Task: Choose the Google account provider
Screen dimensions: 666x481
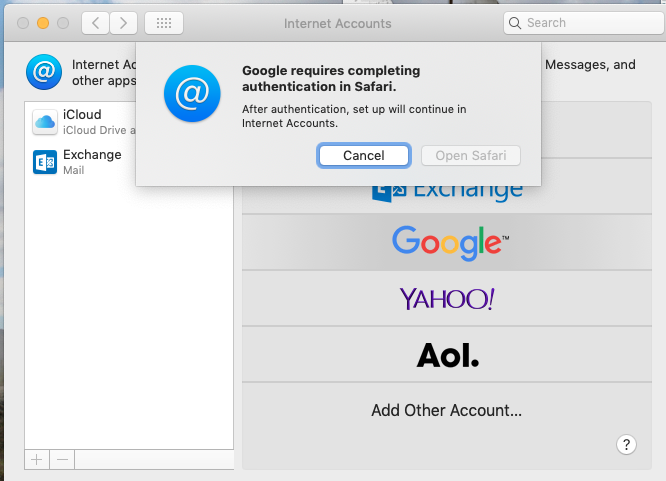Action: [447, 242]
